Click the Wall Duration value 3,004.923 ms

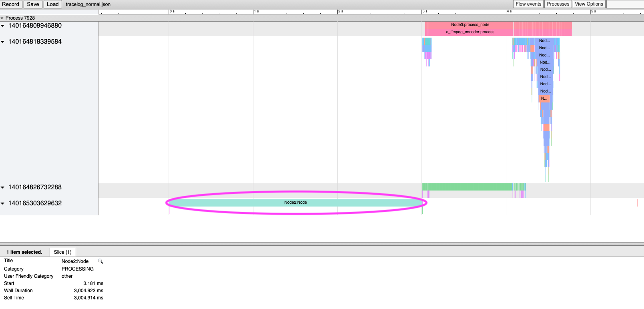click(88, 291)
